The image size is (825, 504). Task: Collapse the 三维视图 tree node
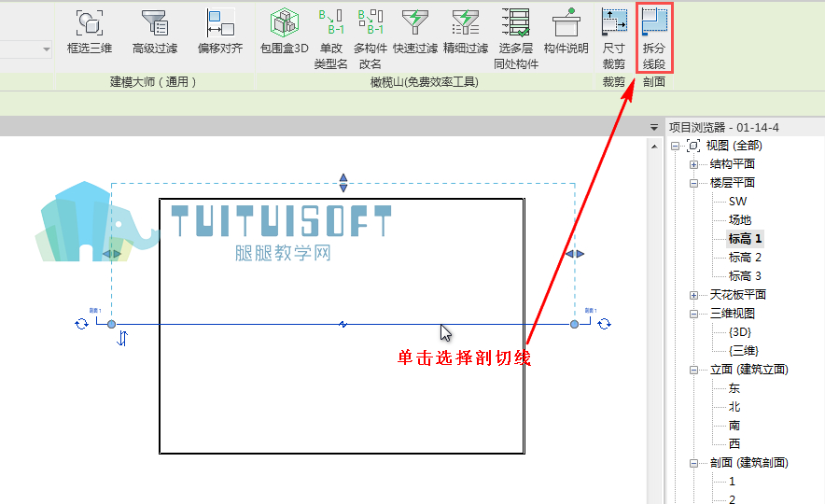click(693, 315)
